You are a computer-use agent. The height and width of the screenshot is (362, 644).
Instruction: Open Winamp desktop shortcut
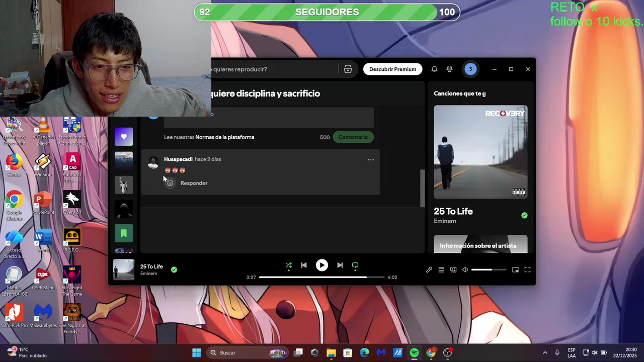point(43,166)
